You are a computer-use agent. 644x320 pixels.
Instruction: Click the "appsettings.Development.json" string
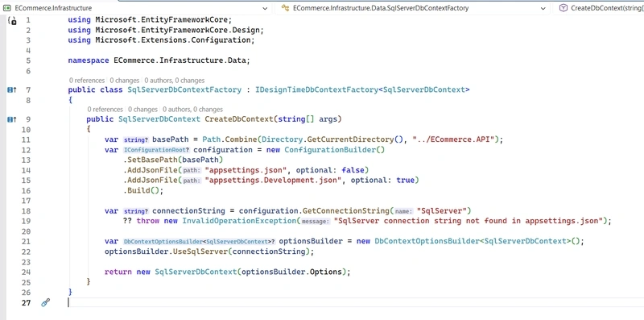(x=273, y=181)
